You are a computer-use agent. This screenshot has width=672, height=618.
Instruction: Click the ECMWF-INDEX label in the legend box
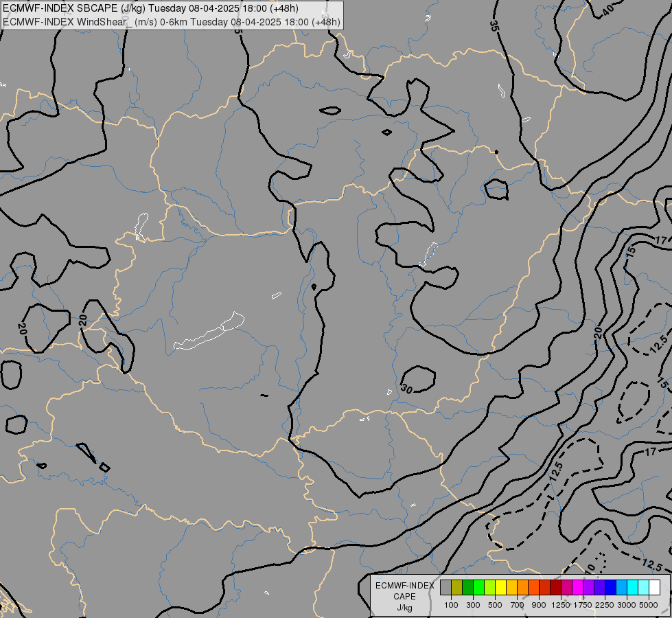coord(404,586)
